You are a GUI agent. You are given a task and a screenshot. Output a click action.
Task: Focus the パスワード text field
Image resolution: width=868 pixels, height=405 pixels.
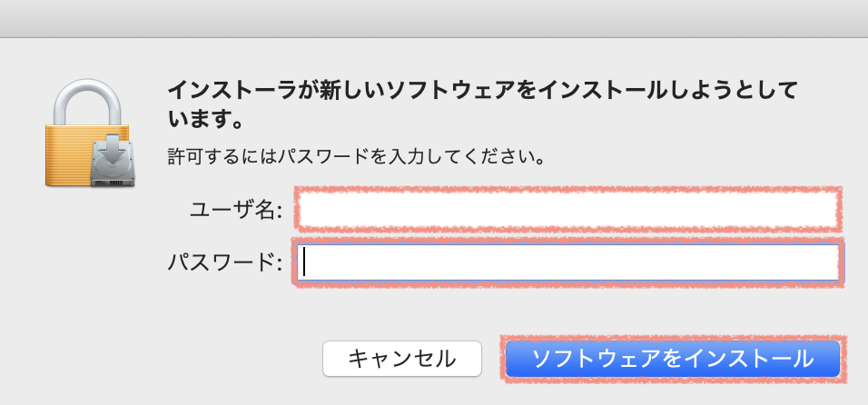tap(567, 262)
